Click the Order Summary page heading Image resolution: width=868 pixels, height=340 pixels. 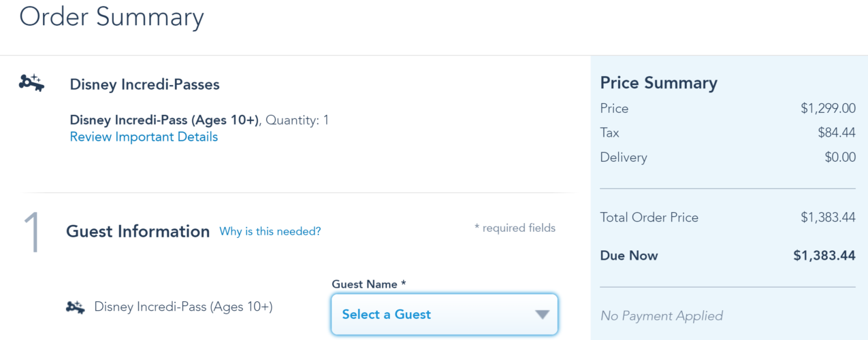(112, 17)
